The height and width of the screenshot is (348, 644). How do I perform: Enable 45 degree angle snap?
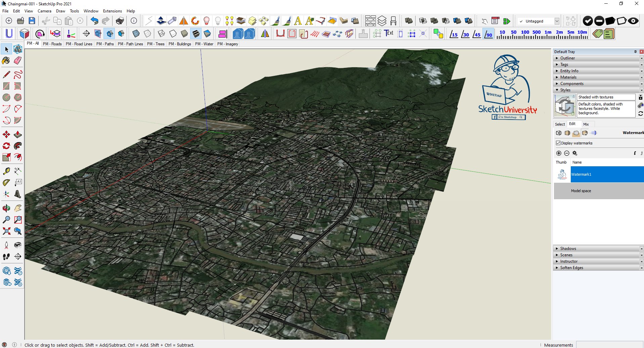(477, 34)
